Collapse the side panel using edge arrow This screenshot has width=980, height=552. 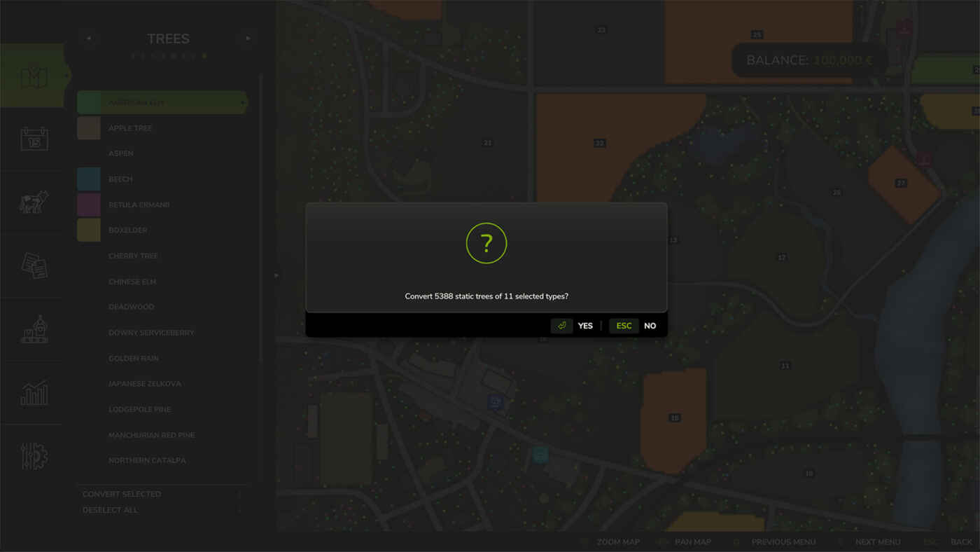tap(276, 275)
